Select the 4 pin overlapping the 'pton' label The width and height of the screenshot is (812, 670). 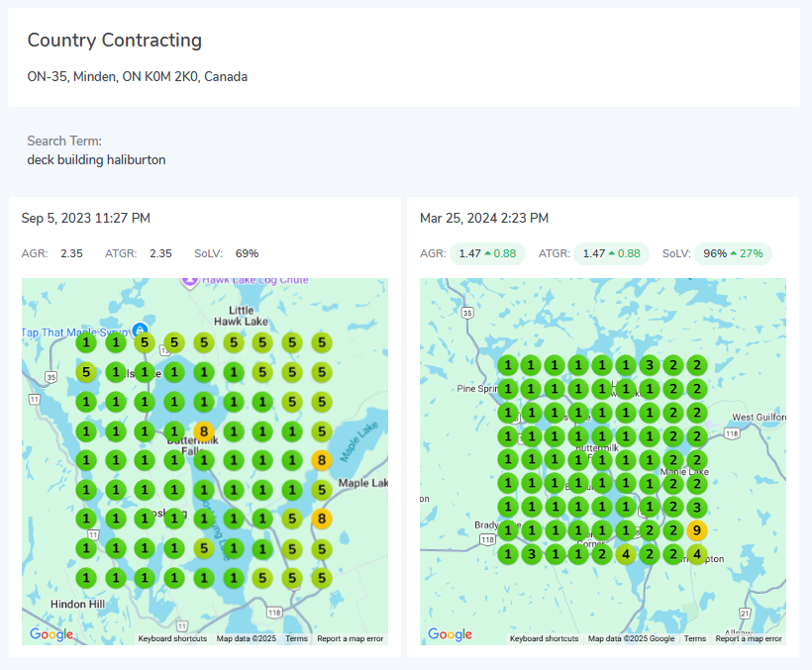point(697,554)
